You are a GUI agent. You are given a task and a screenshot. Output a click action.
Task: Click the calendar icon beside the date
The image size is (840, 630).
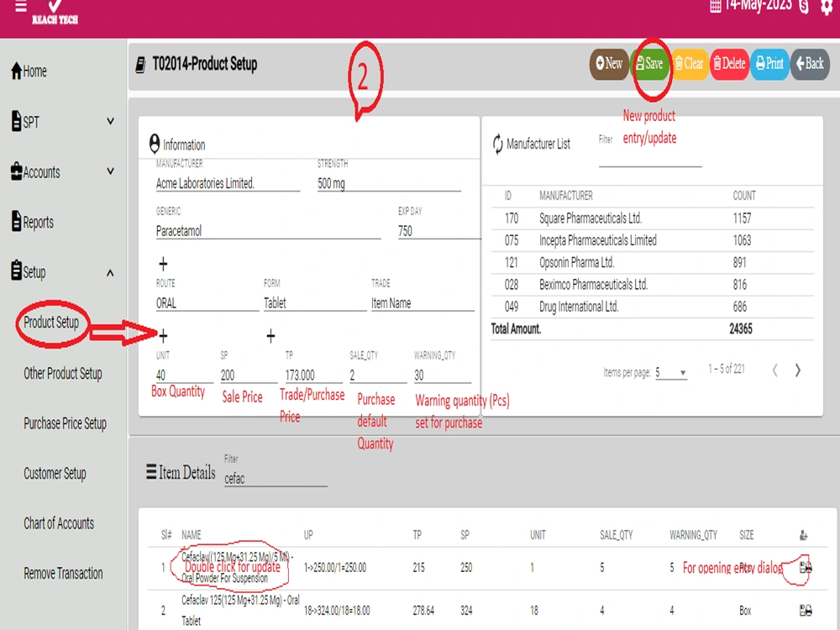click(x=715, y=7)
